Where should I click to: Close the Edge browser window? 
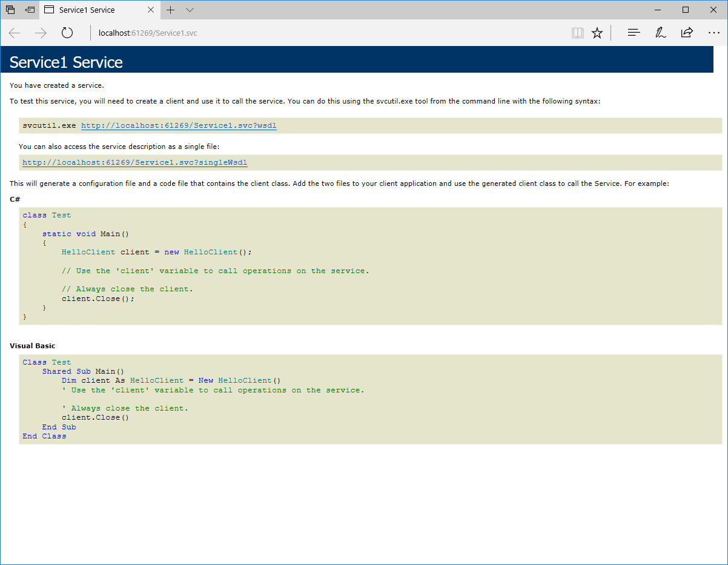click(x=713, y=10)
